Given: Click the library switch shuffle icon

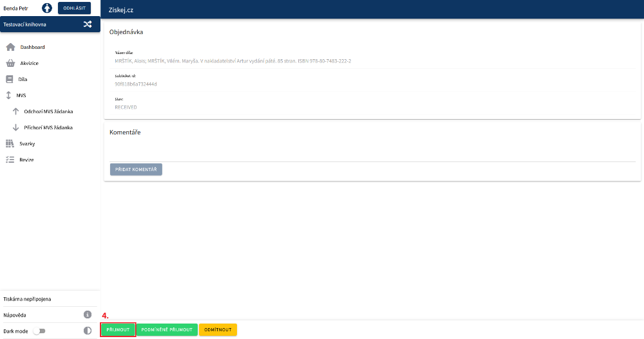Looking at the screenshot, I should click(88, 24).
